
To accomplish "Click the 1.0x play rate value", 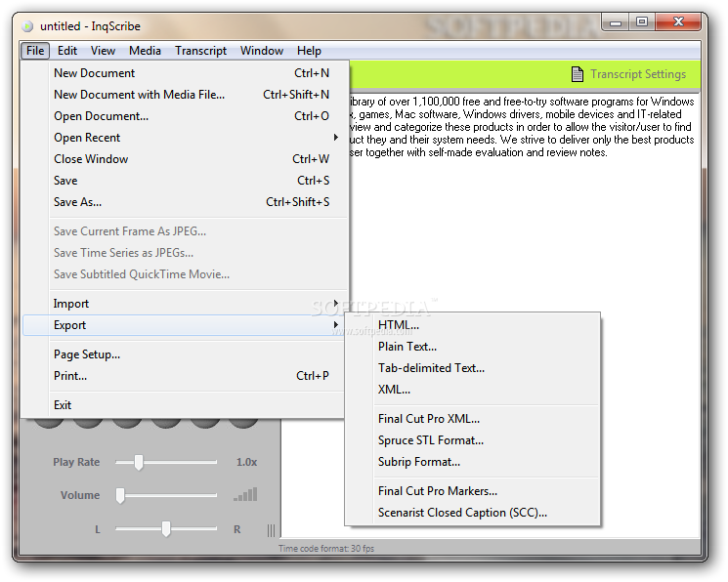I will (x=246, y=462).
